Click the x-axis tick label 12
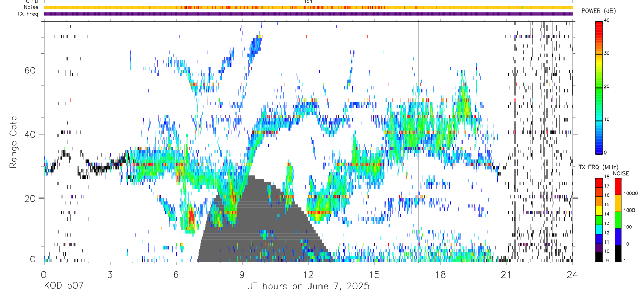This screenshot has width=644, height=297. tap(308, 274)
